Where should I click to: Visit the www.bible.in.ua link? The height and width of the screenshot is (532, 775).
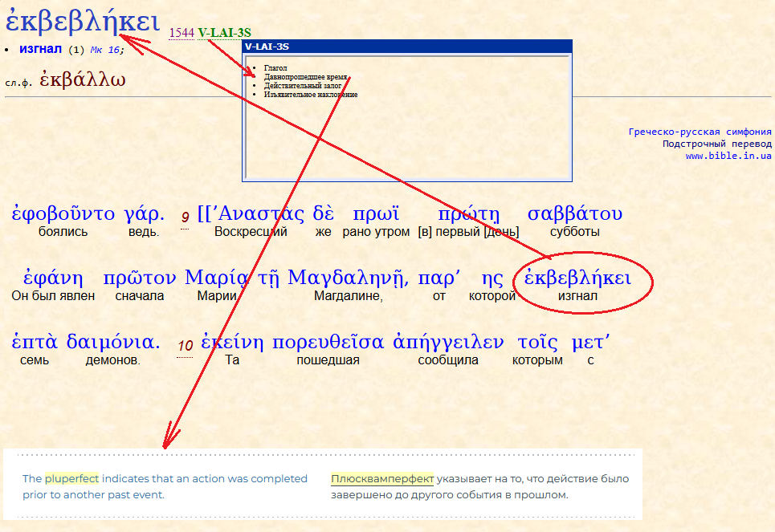tap(728, 156)
